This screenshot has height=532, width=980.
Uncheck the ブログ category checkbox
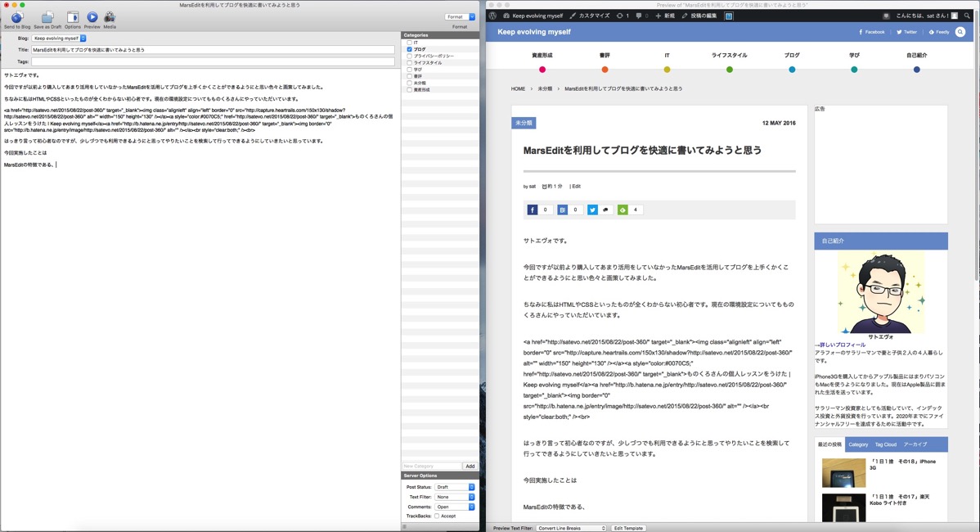coord(409,49)
